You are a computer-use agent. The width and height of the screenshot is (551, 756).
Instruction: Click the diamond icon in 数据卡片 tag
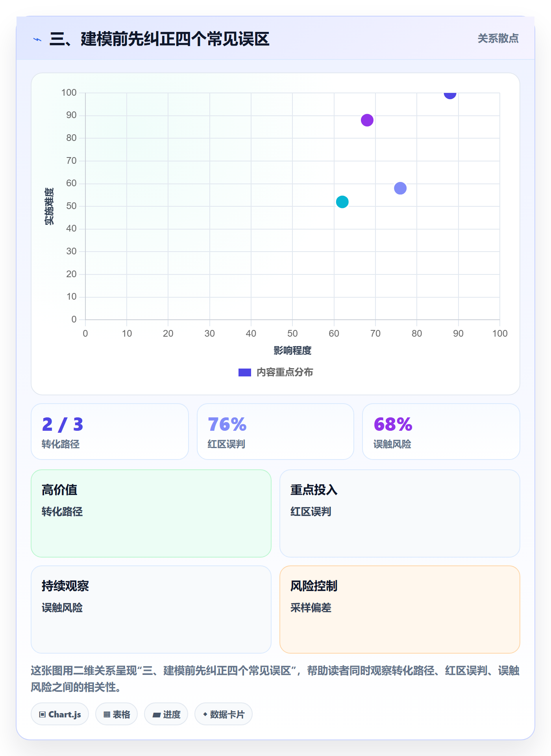tap(205, 714)
